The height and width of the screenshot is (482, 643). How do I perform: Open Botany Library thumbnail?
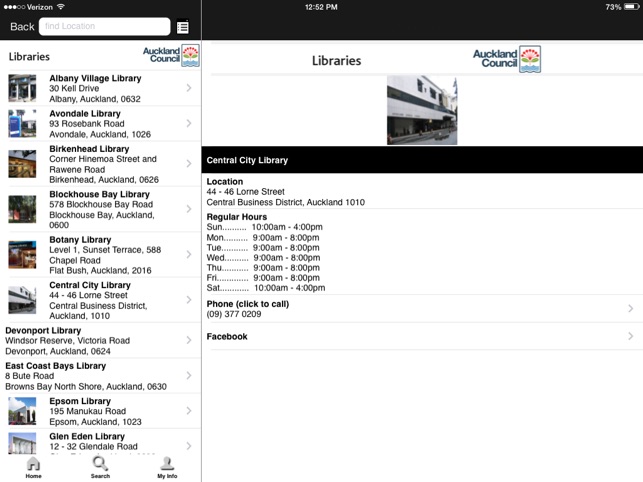click(x=22, y=254)
